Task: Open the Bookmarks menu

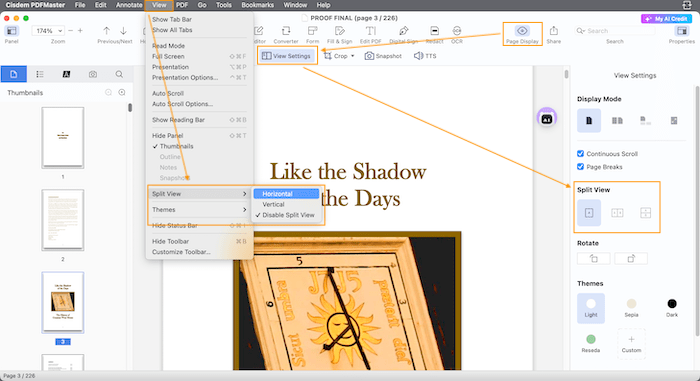Action: click(258, 5)
